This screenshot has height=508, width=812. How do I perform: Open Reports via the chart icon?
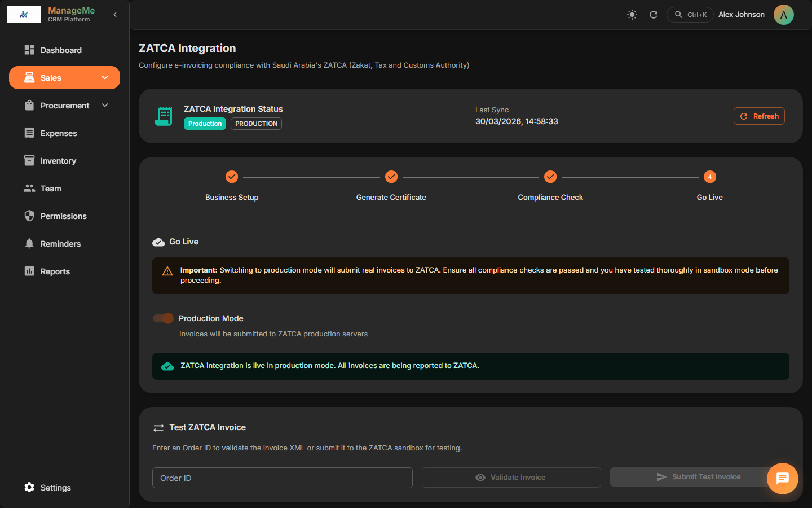[x=29, y=271]
